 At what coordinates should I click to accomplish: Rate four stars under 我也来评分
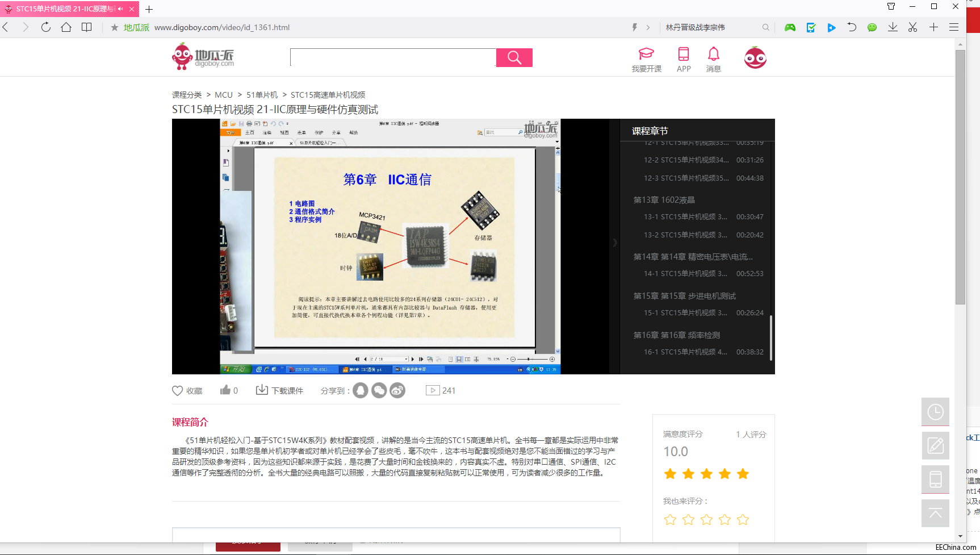click(x=724, y=520)
